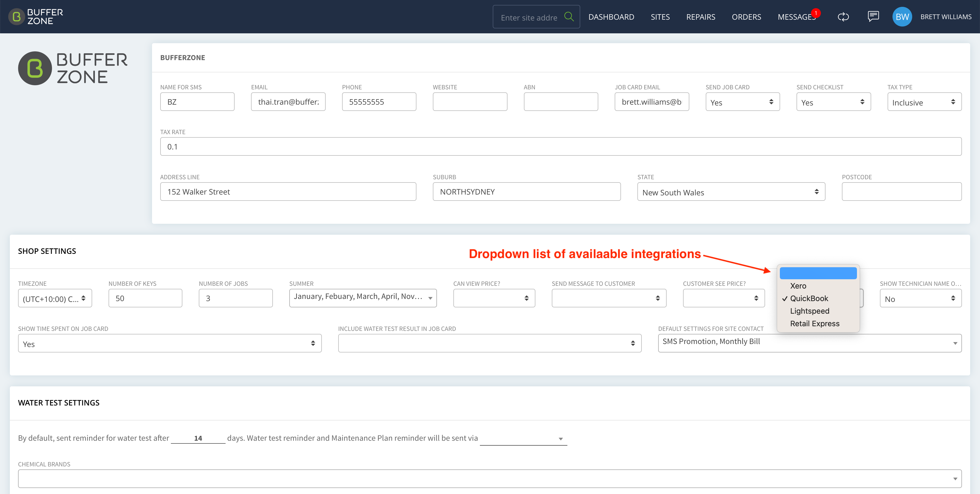Open the Can View Price dropdown

pyautogui.click(x=494, y=298)
